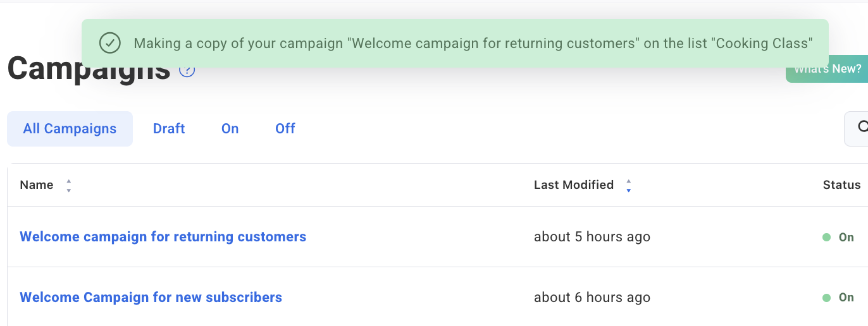868x326 pixels.
Task: Open Welcome campaign for returning customers
Action: click(x=163, y=237)
